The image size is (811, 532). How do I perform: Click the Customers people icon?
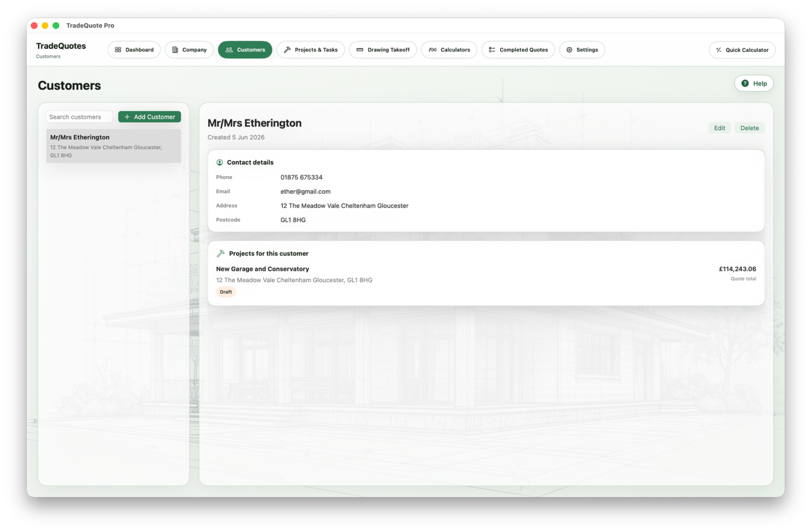coord(229,50)
